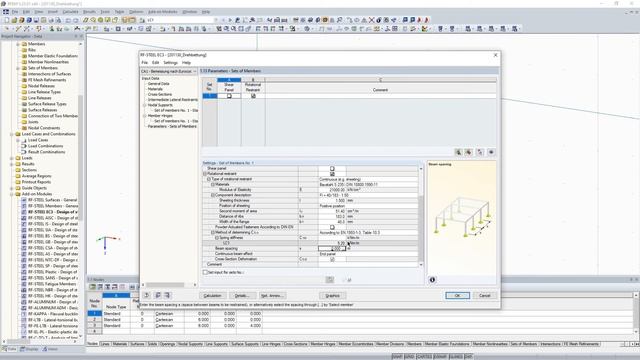Click the third icon in the table icon group
Image resolution: width=640 pixels, height=360 pixels.
point(480,152)
